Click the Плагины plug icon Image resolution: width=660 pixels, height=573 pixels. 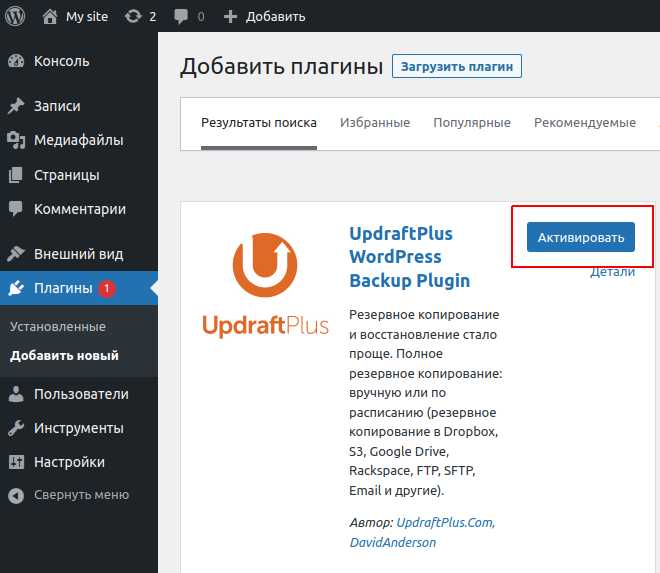click(16, 288)
